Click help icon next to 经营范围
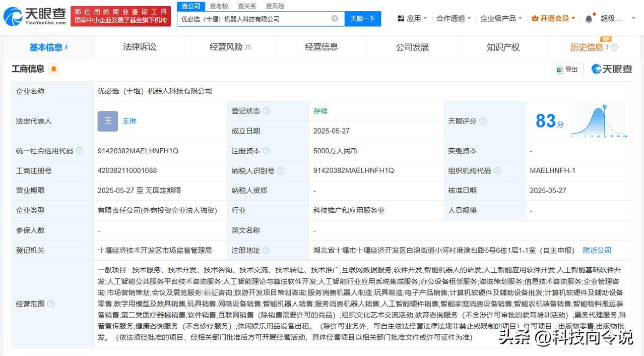Screen dimensions: 644x356 (x=50, y=304)
